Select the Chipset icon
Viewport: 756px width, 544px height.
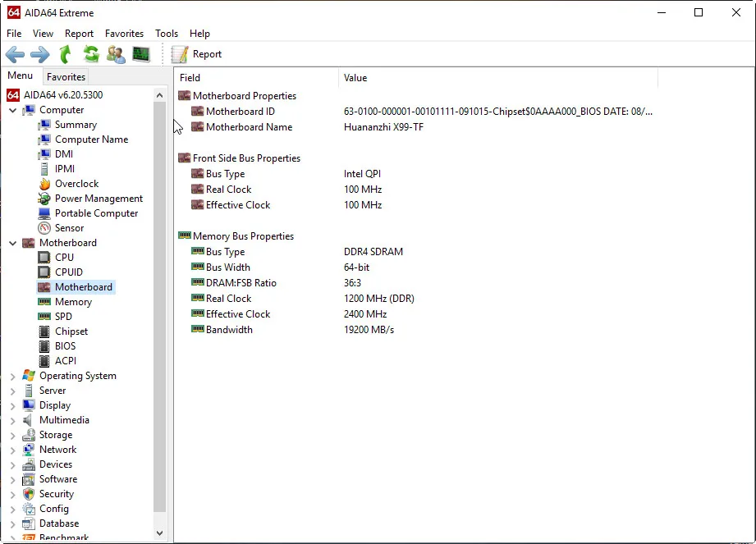[44, 331]
